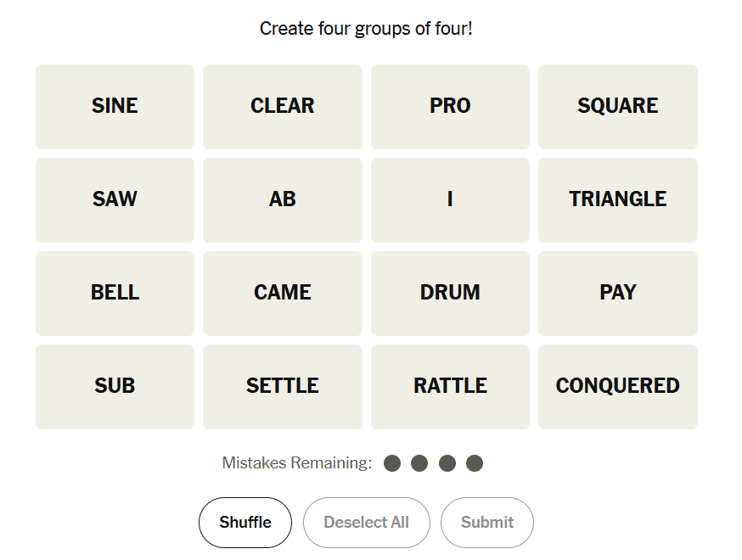The width and height of the screenshot is (742, 560).
Task: Select the SINE word tile
Action: 115,107
